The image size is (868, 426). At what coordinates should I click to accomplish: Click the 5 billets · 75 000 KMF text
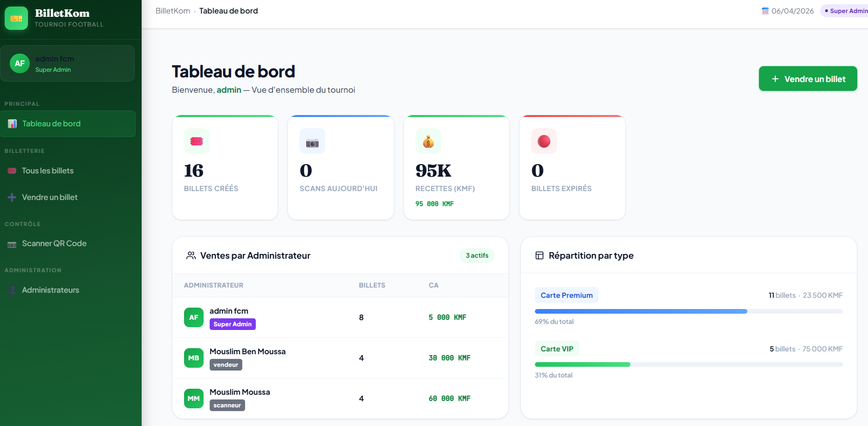[806, 349]
